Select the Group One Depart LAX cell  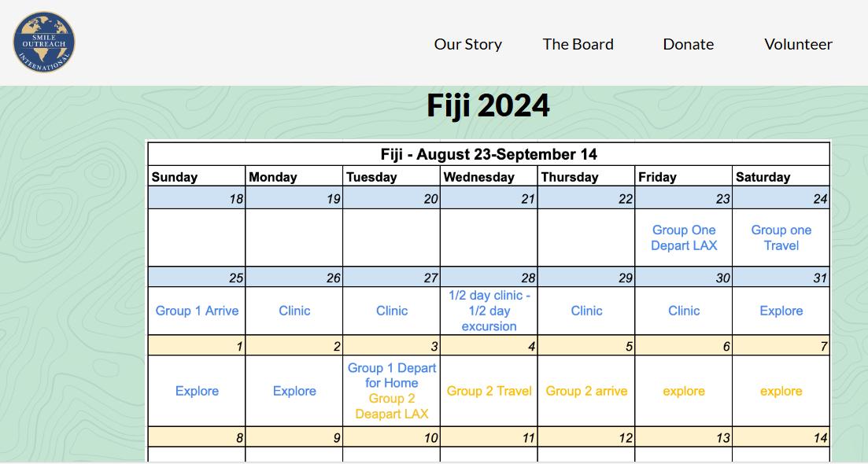pos(684,238)
